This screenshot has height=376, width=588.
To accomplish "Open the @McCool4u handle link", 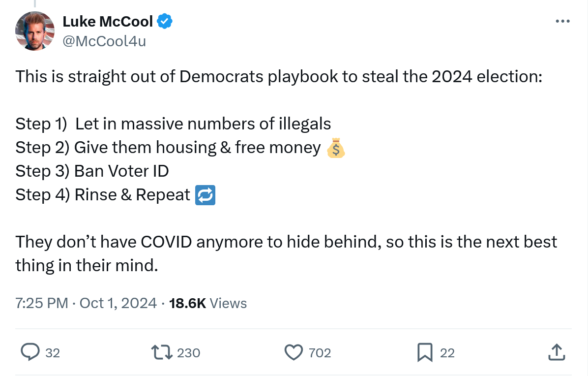I will pos(104,41).
